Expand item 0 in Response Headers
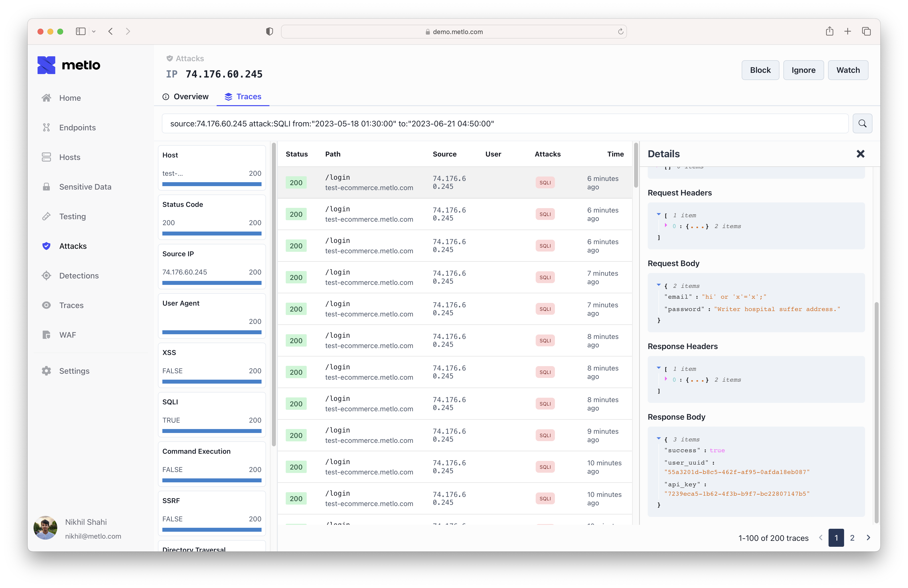Image resolution: width=908 pixels, height=588 pixels. 666,379
